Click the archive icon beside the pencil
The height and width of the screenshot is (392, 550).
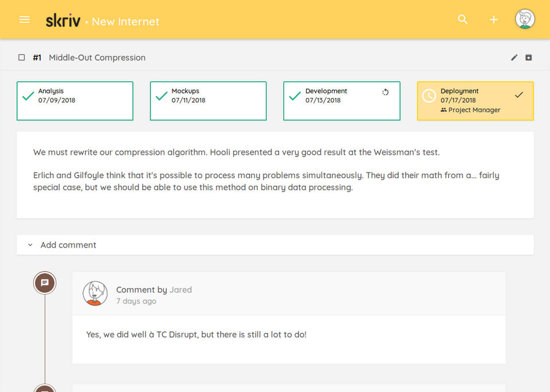click(529, 57)
